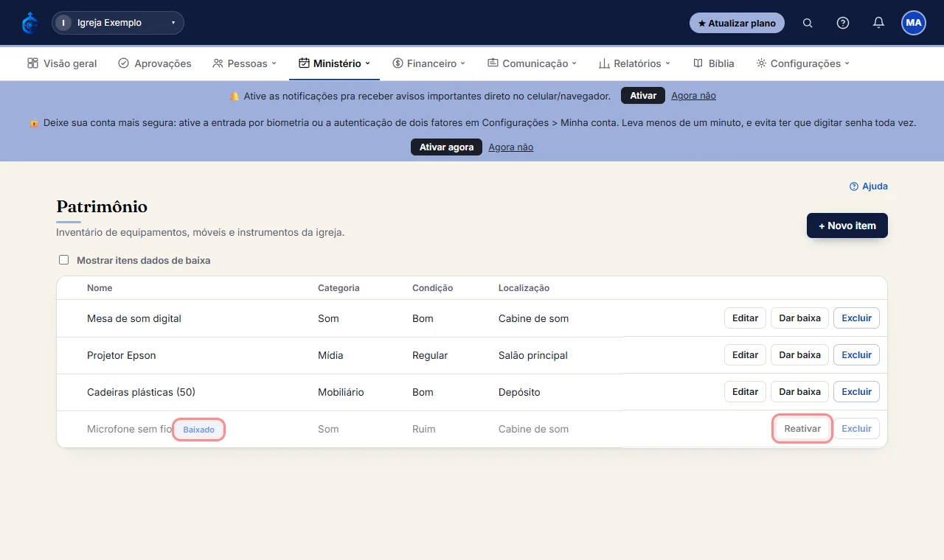This screenshot has height=560, width=944.
Task: Expand the Financeiro menu
Action: (429, 63)
